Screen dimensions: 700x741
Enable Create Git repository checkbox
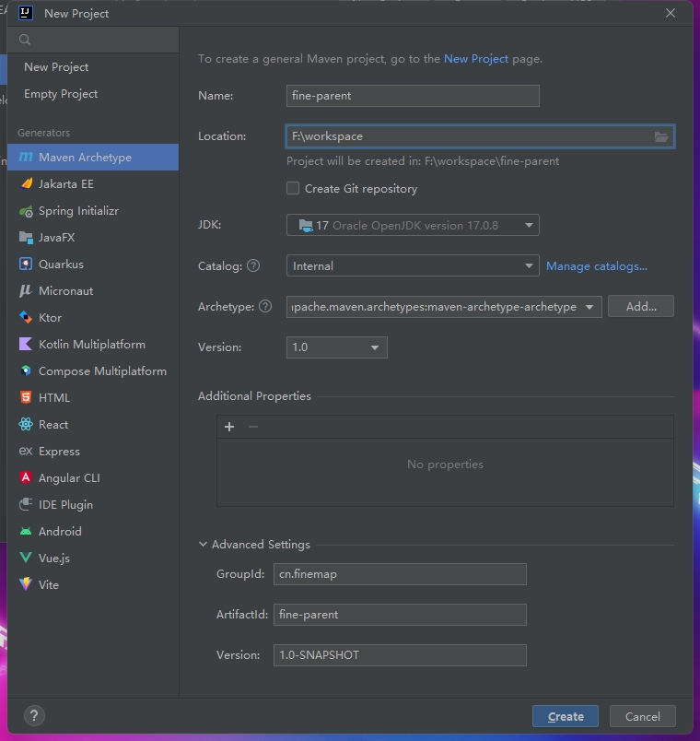[x=293, y=189]
